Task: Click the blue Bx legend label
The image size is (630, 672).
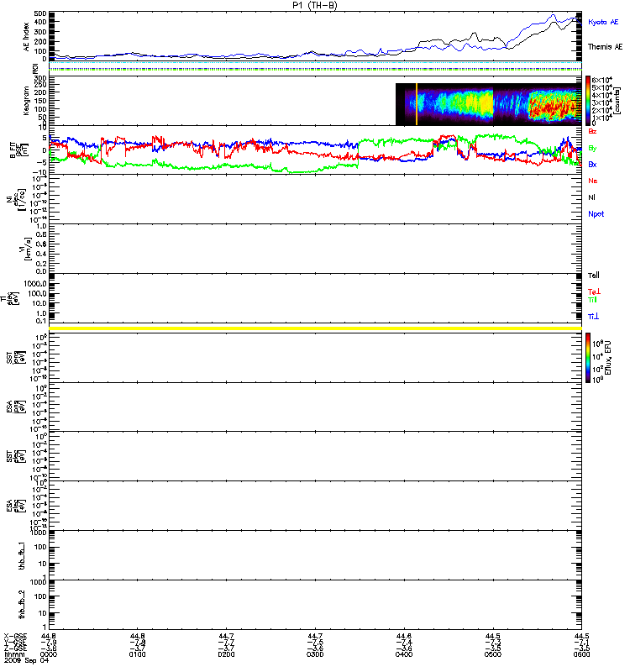Action: coord(592,164)
